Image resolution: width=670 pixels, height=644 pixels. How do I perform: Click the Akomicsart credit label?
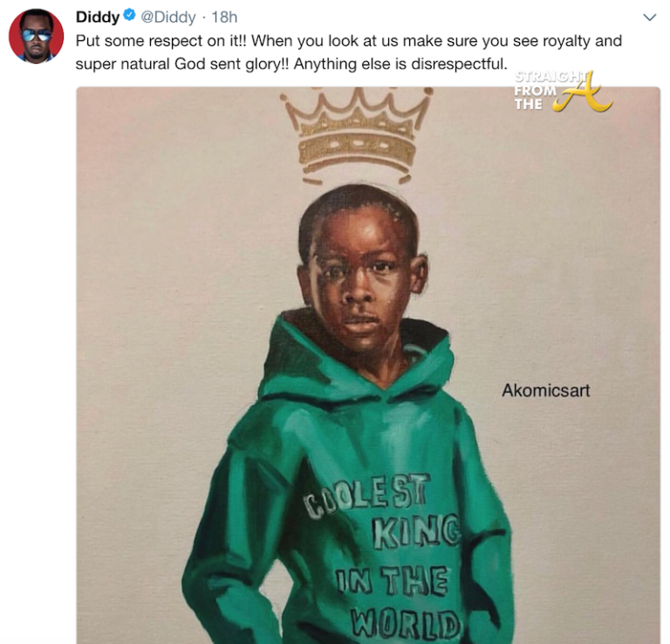pos(545,390)
